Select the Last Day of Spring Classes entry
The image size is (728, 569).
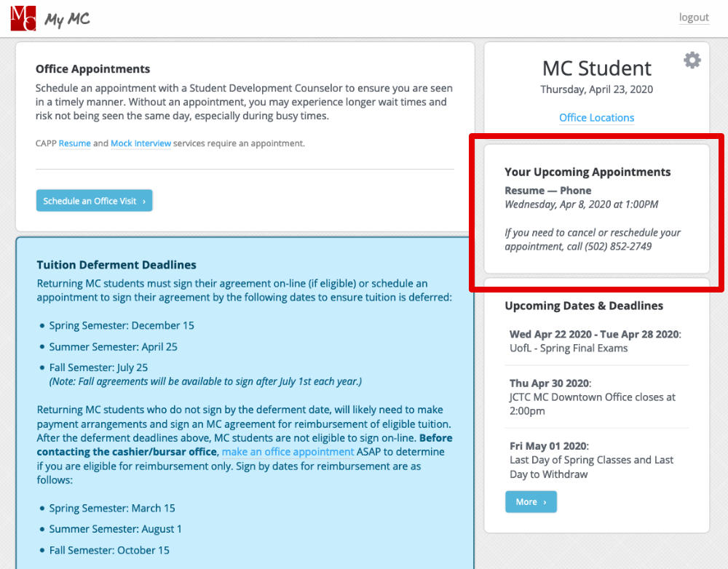pos(591,460)
